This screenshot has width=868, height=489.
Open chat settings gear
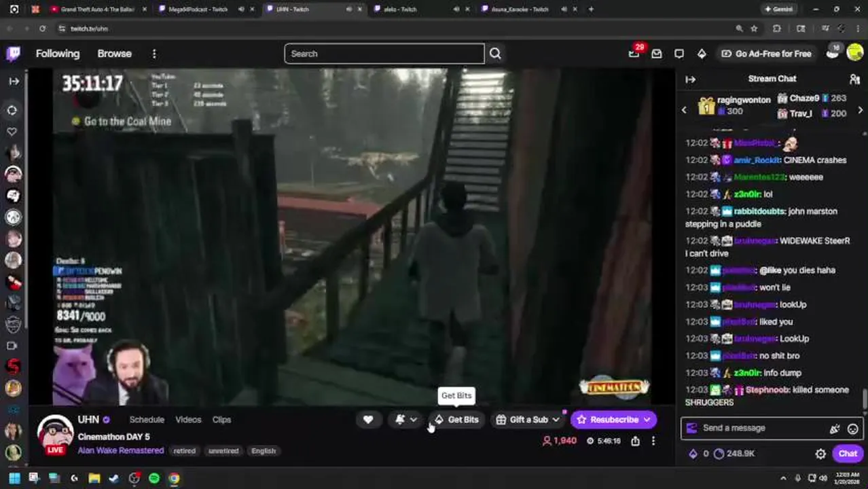click(820, 454)
